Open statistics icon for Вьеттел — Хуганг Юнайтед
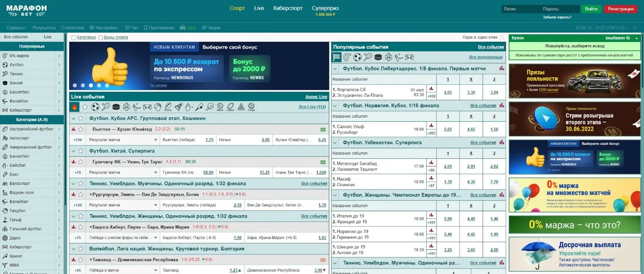The height and width of the screenshot is (274, 644). 73,129
